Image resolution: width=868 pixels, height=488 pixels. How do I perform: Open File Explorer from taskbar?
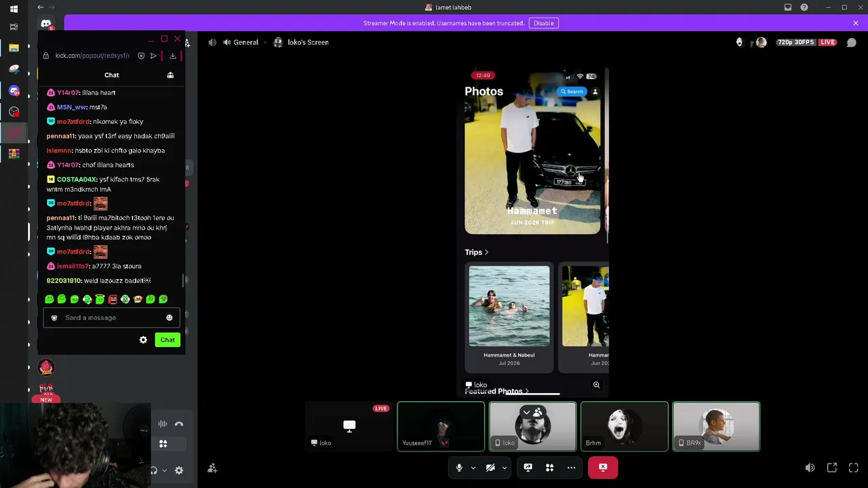[x=14, y=48]
